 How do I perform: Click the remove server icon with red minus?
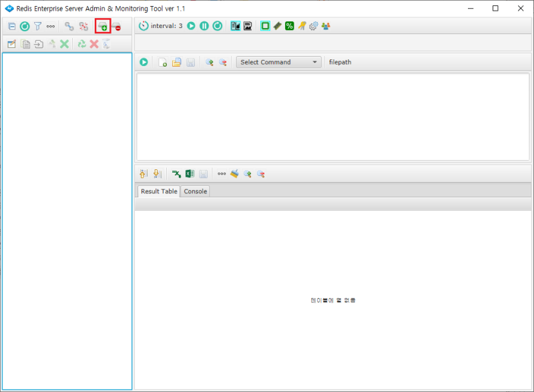point(117,26)
